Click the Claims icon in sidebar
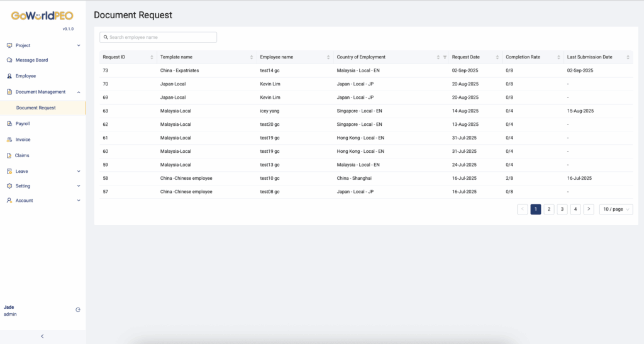644x344 pixels. (x=9, y=155)
